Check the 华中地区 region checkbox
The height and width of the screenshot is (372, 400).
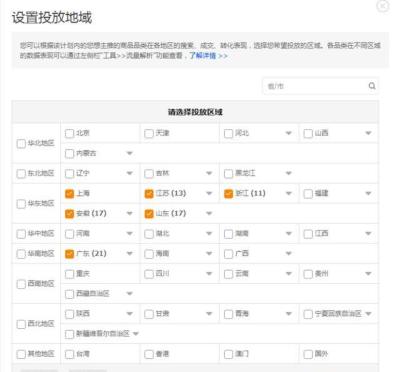click(21, 234)
